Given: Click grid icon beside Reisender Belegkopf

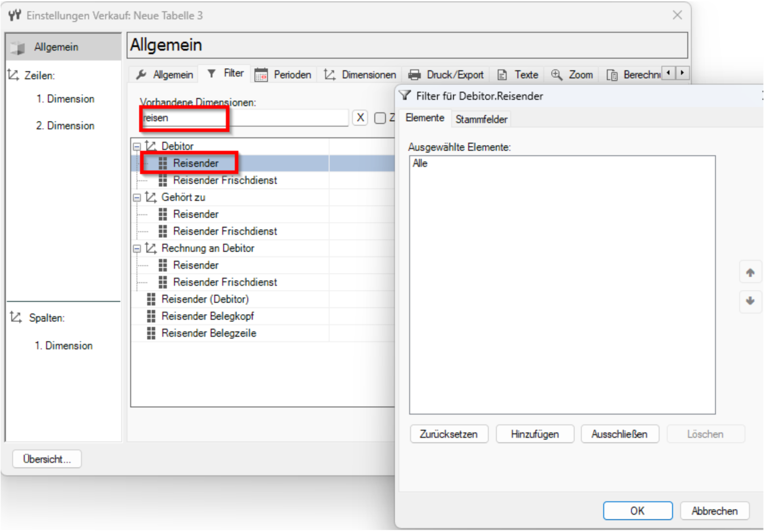Looking at the screenshot, I should (151, 316).
